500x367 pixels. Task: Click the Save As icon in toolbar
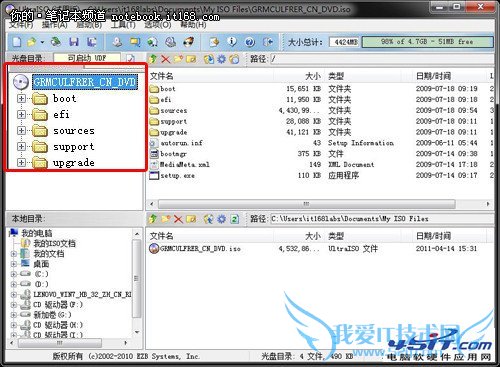point(92,42)
